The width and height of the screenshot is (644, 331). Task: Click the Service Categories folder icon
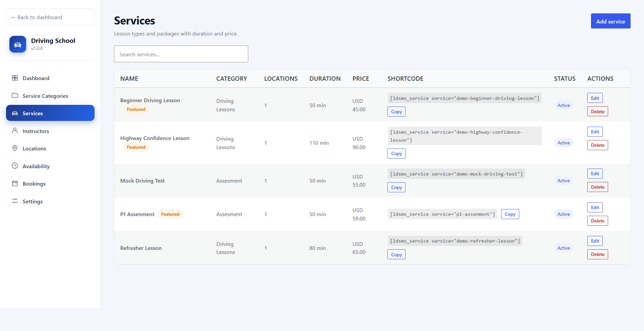click(x=15, y=95)
